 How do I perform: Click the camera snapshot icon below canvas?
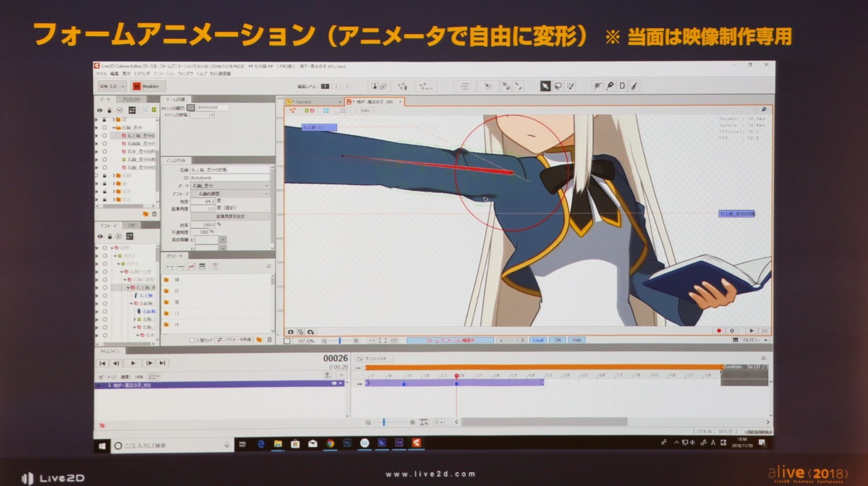coord(291,331)
